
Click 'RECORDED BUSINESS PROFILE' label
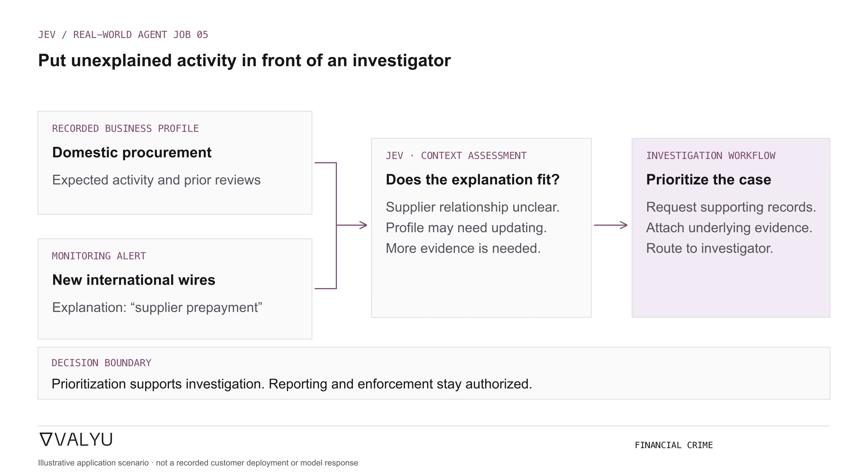click(x=125, y=129)
